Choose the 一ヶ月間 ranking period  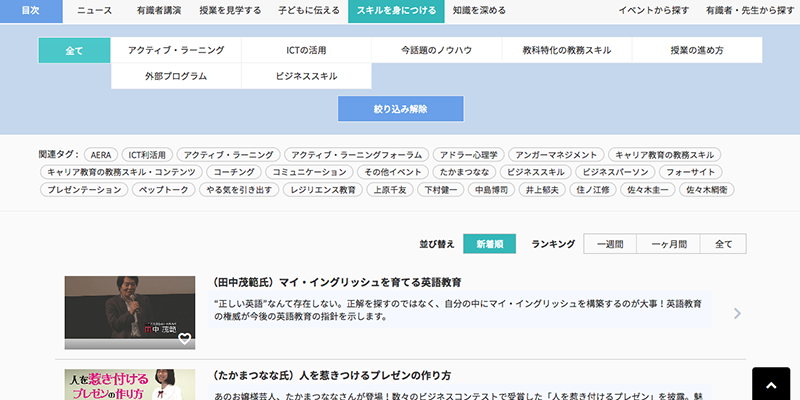tap(669, 244)
